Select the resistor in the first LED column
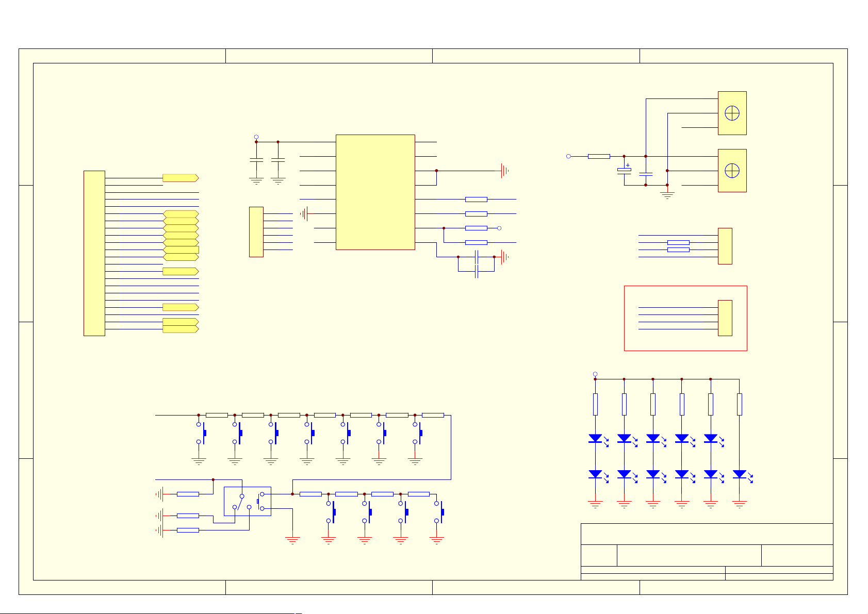Screen dimensions: 868x614 595,404
